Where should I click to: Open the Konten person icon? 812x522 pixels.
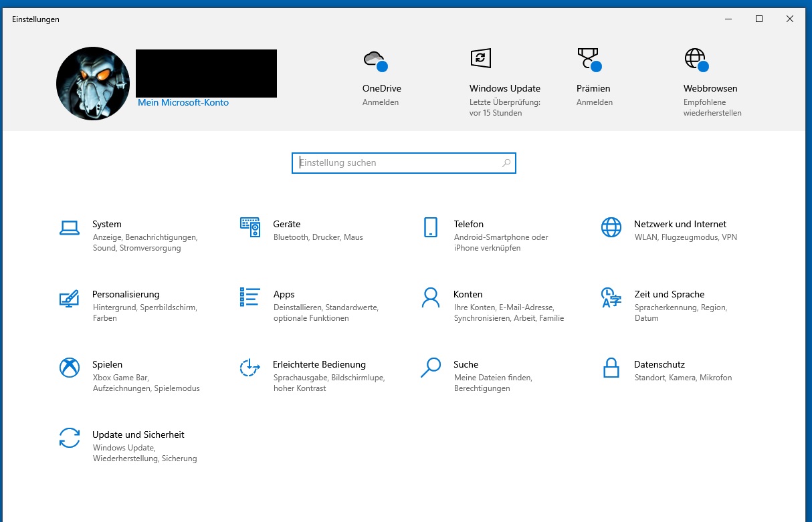click(430, 297)
